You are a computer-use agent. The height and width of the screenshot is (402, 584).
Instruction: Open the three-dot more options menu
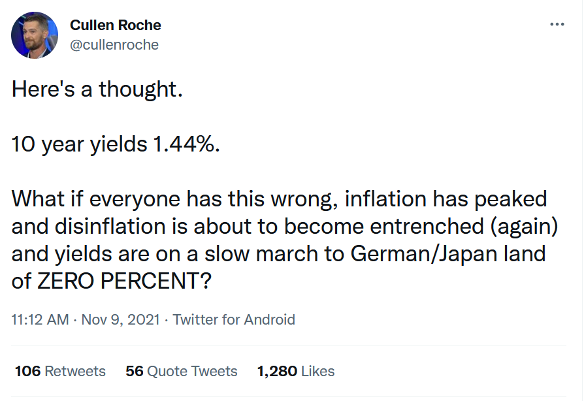pos(557,25)
